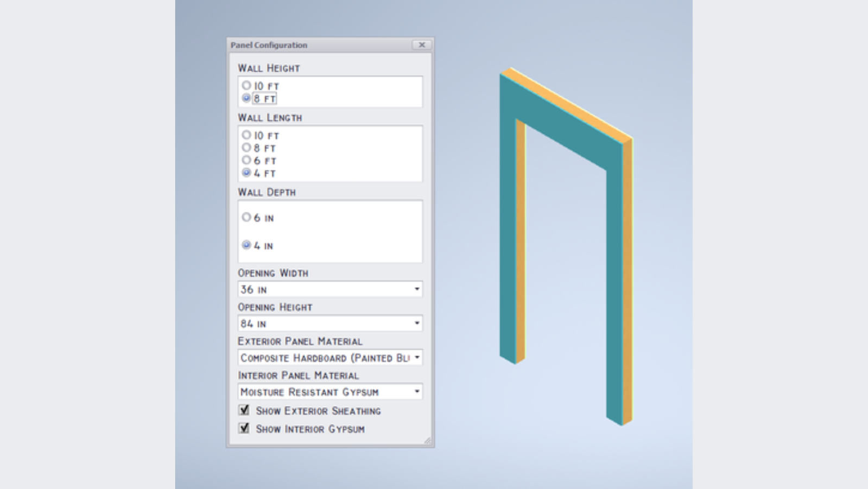Click the Wall Depth label
Screen dimensions: 868x489
(x=267, y=192)
